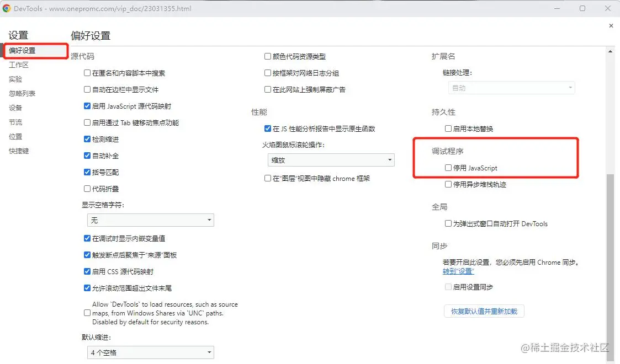Click the 源代码 section heading

point(82,56)
